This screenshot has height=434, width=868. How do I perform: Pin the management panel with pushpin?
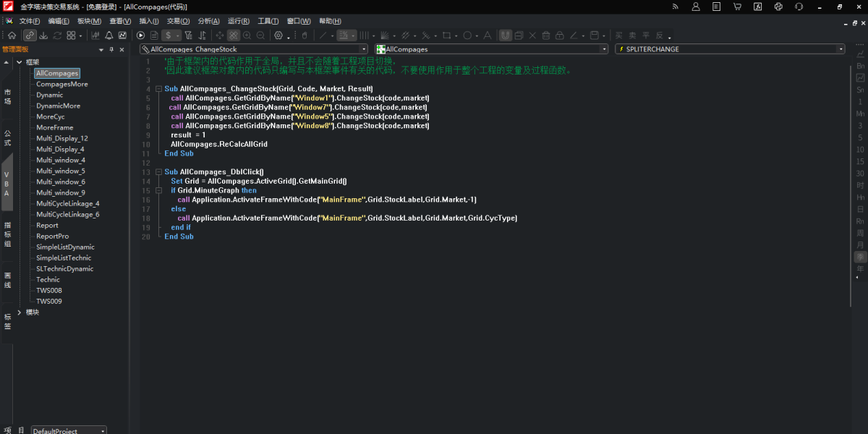pos(111,50)
